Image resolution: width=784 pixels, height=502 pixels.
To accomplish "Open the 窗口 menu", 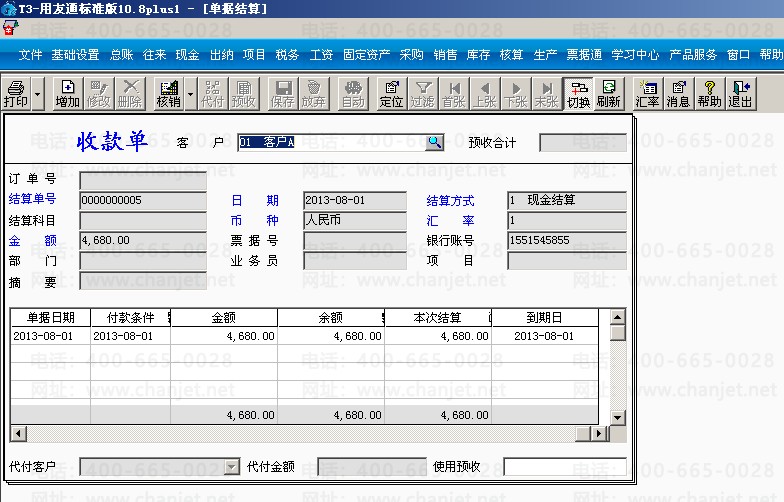I will 738,54.
